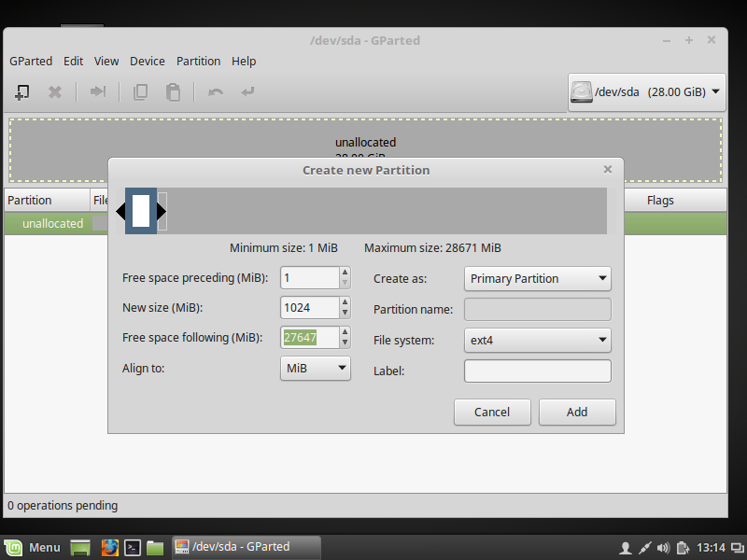
Task: Maximize the GParted window
Action: (x=689, y=40)
